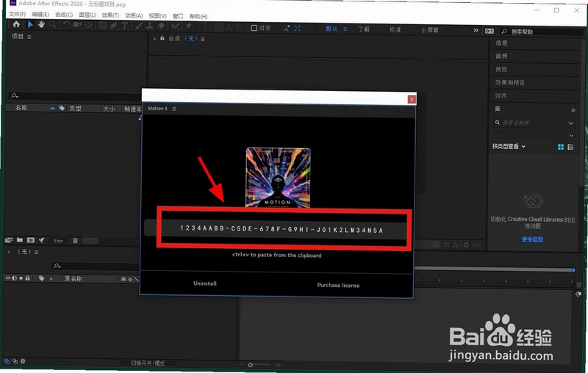
Task: Click the collapse transformations icon in the timeline header
Action: pyautogui.click(x=130, y=279)
